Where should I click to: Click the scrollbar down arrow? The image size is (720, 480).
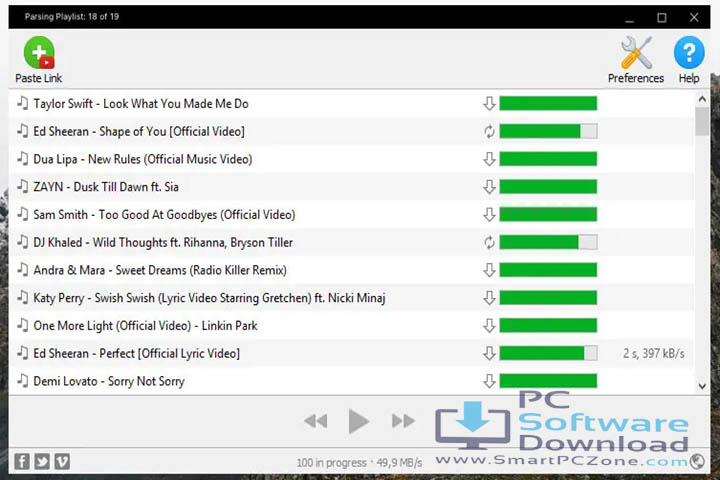coord(702,386)
